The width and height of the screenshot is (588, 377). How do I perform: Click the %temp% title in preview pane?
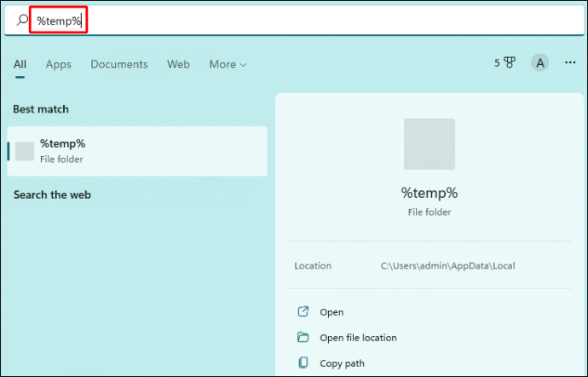point(429,193)
